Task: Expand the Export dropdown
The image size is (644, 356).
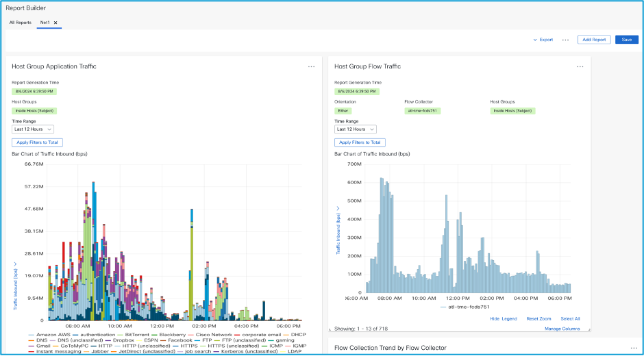Action: (x=543, y=40)
